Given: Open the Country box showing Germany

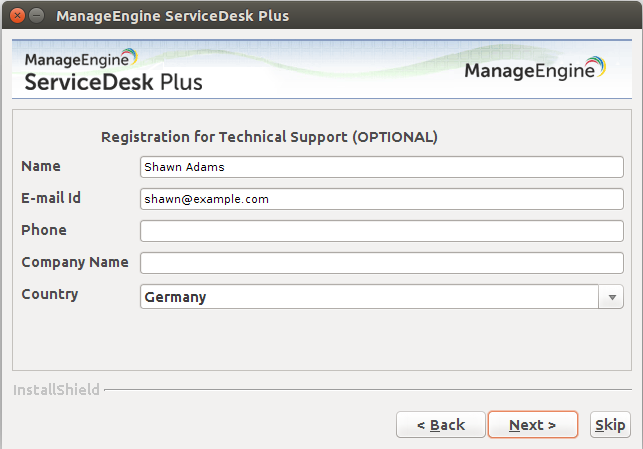Looking at the screenshot, I should pos(370,297).
